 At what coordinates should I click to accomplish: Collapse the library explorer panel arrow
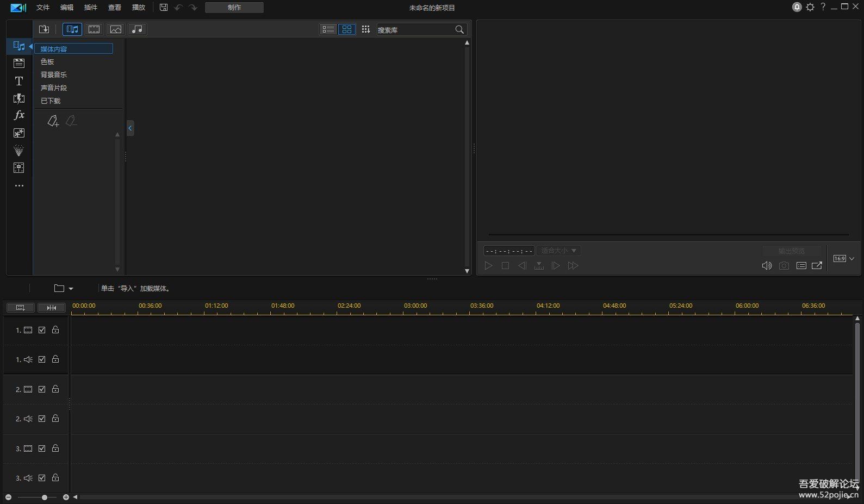click(x=130, y=128)
